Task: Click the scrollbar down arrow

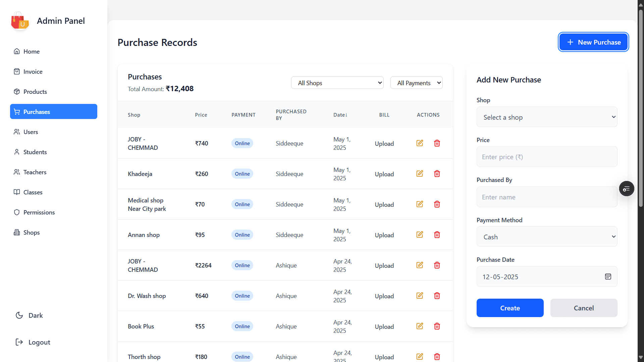Action: coord(641,358)
